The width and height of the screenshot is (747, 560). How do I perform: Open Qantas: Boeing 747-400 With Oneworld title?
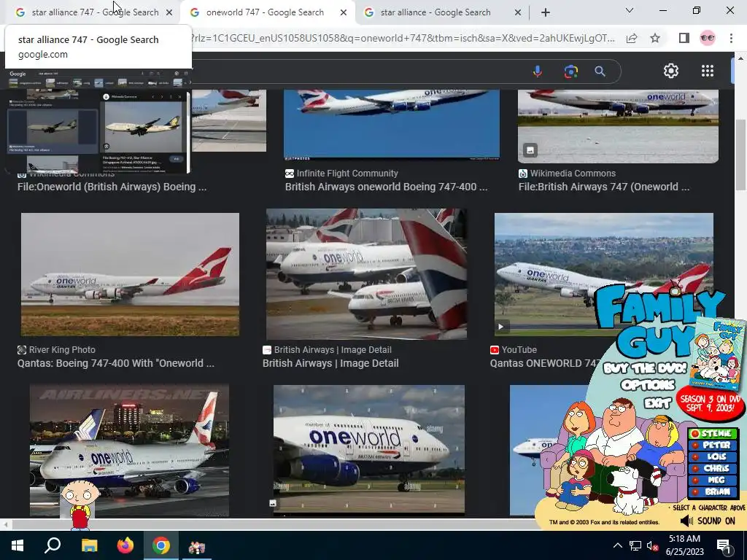pyautogui.click(x=116, y=363)
